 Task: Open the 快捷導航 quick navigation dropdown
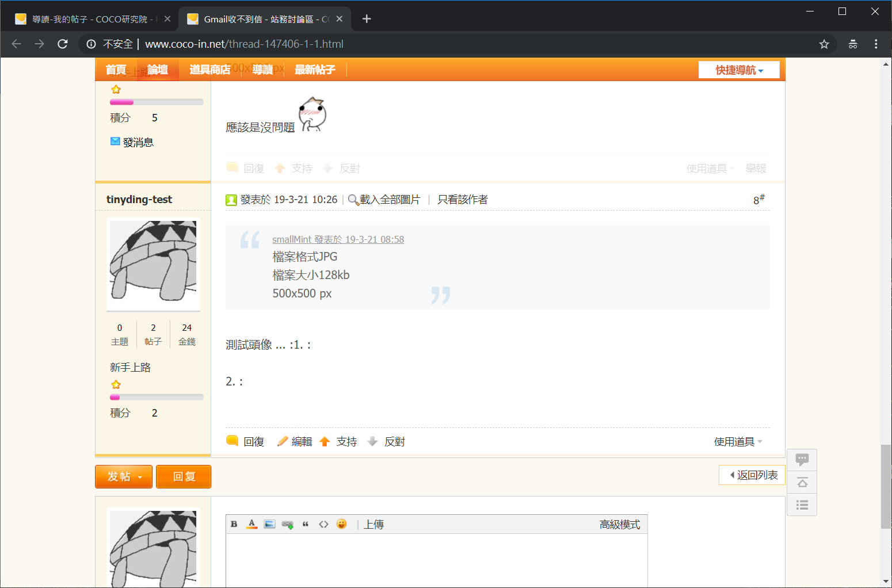(739, 70)
